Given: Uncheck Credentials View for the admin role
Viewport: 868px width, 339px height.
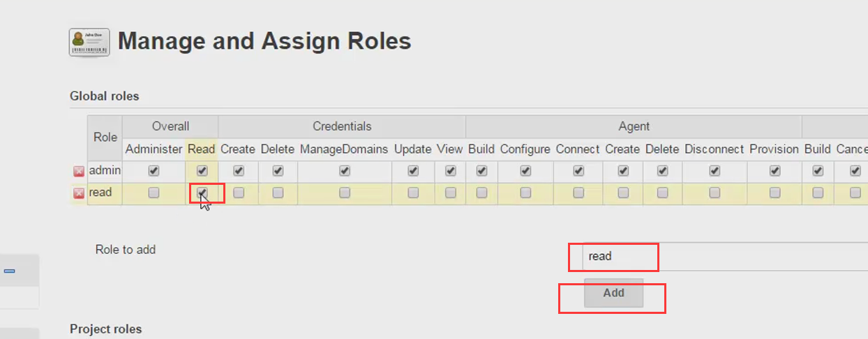Looking at the screenshot, I should (x=451, y=171).
